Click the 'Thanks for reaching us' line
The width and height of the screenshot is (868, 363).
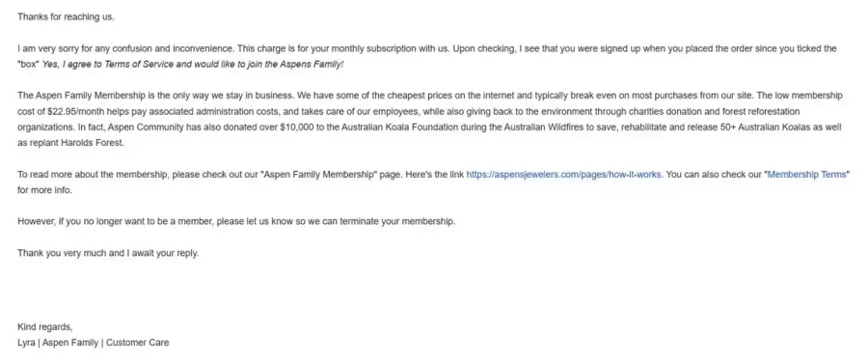point(66,16)
